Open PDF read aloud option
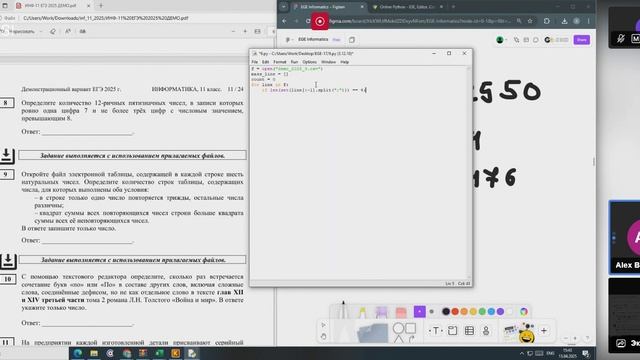The image size is (640, 360). [68, 31]
